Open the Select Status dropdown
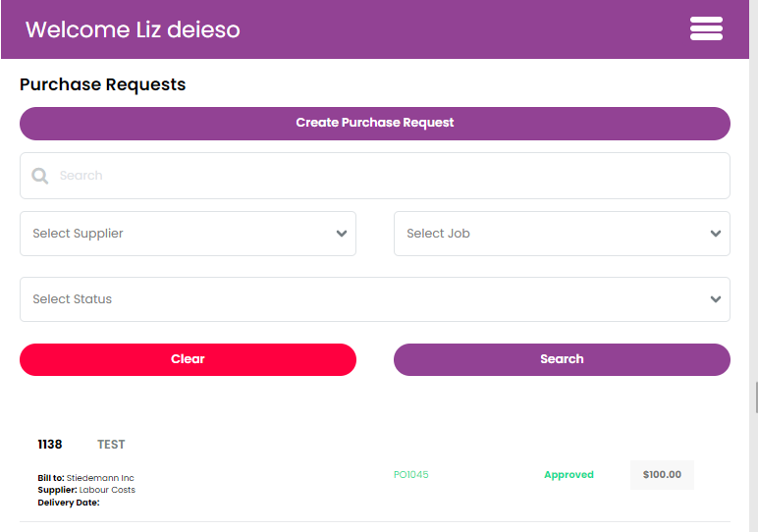Viewport: 758px width, 532px height. pos(375,299)
